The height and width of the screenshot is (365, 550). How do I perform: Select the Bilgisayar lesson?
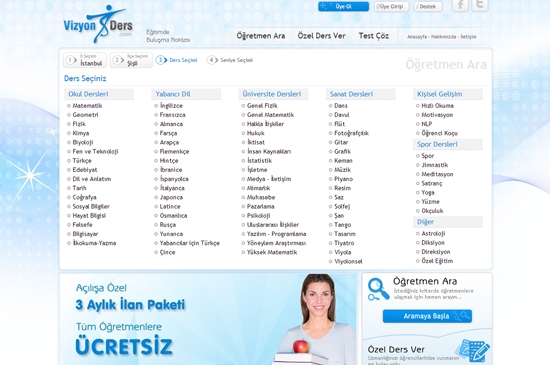pyautogui.click(x=85, y=234)
